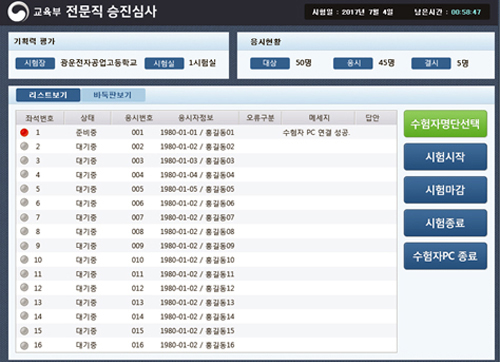The height and width of the screenshot is (362, 500).
Task: Click the 5명 absentee count
Action: pos(462,63)
